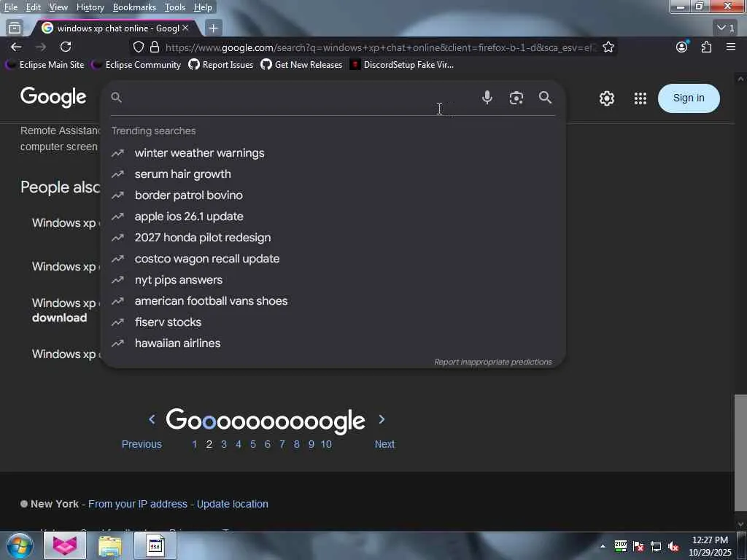Open the Tools menu
This screenshot has width=747, height=560.
[x=175, y=7]
